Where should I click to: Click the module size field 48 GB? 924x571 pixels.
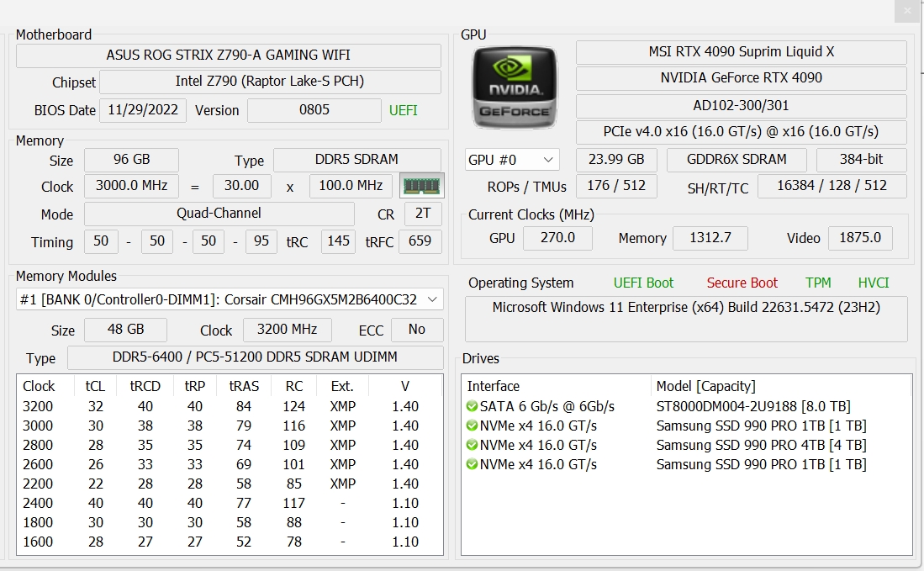coord(125,330)
